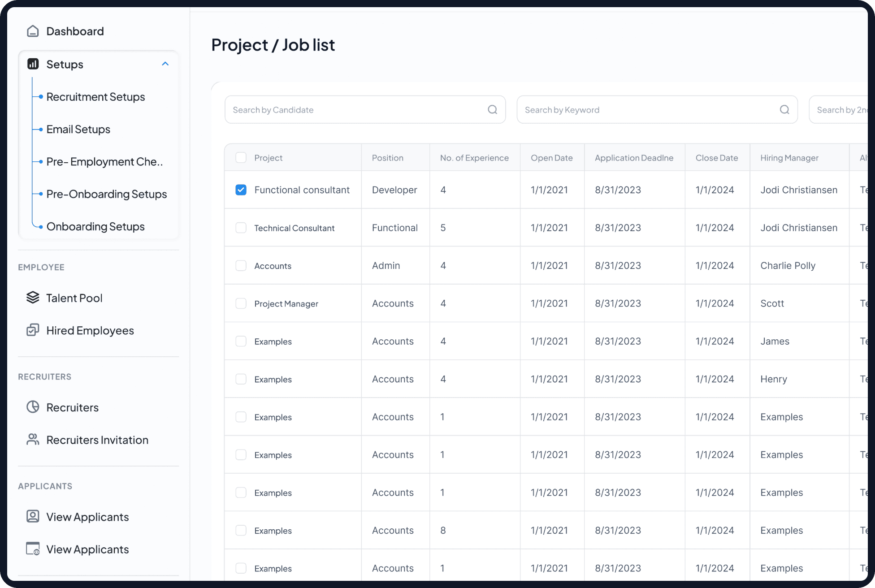The image size is (875, 588).
Task: Click the Recruiters pie chart icon
Action: [x=33, y=407]
